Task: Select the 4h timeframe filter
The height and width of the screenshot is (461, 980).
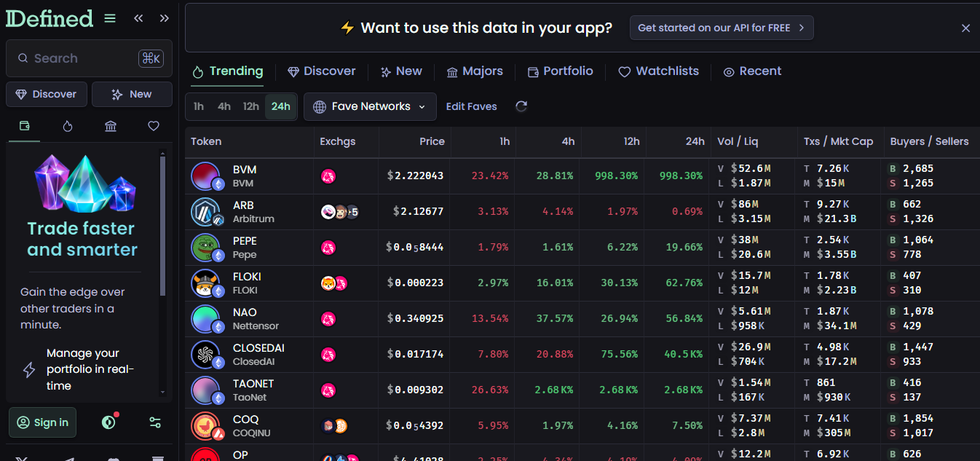Action: [224, 106]
